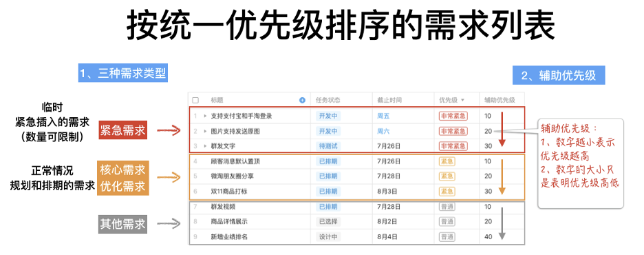Expand the 支持支付宝和手淘登录 row
This screenshot has width=644, height=255.
pos(205,116)
